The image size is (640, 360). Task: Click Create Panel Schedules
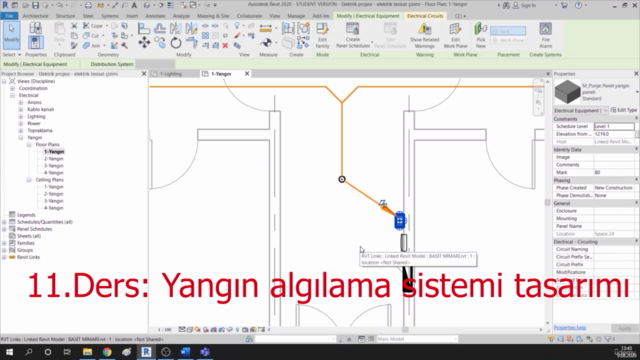[353, 36]
